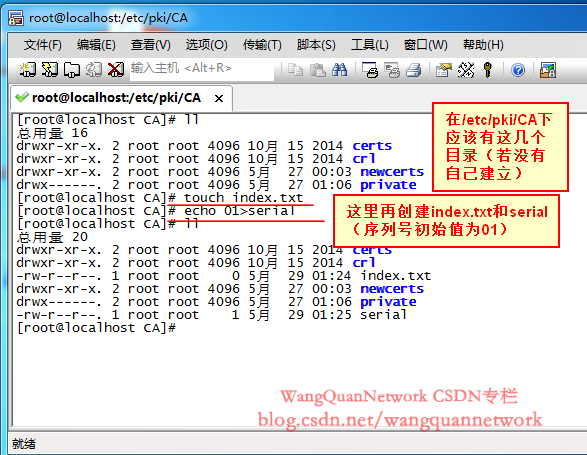
Task: Open the 工具(L) menu
Action: tap(369, 45)
